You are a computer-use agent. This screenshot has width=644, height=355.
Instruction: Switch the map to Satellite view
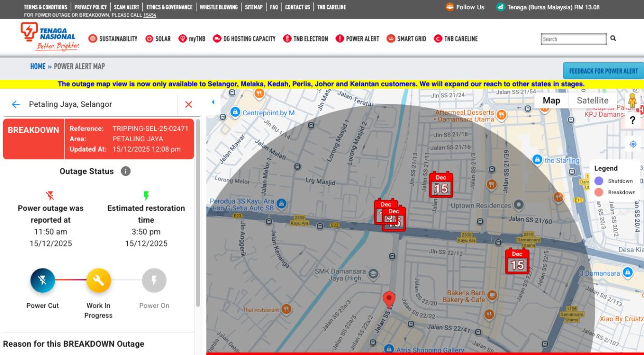(593, 100)
